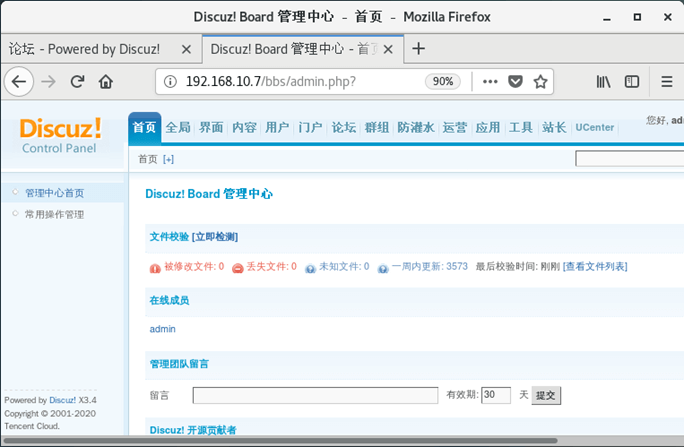
Task: Click the [立即检测] check-now link
Action: pyautogui.click(x=215, y=237)
